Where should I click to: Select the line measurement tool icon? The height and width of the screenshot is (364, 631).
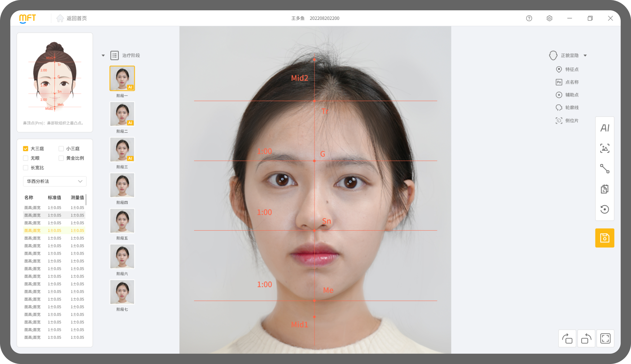click(x=604, y=169)
